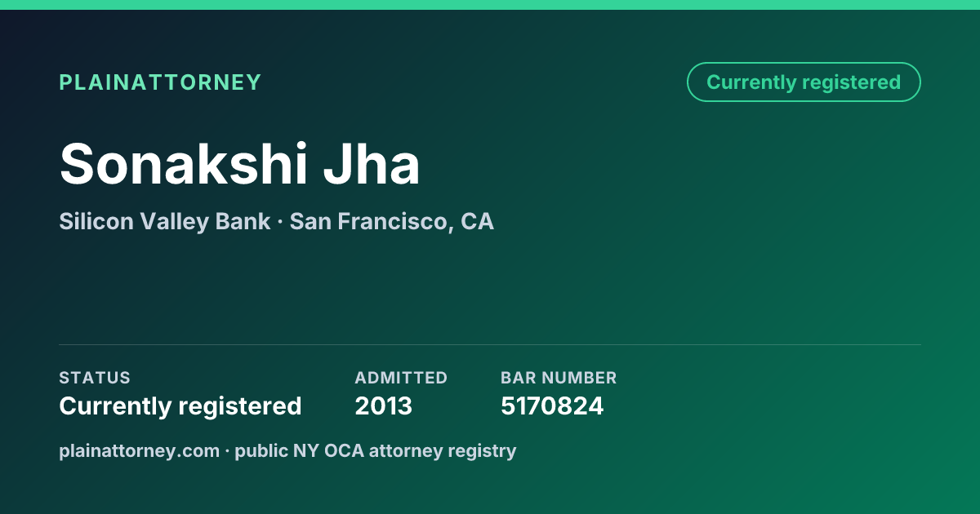
Task: Click the public NY OCA attorney registry text
Action: (x=376, y=450)
